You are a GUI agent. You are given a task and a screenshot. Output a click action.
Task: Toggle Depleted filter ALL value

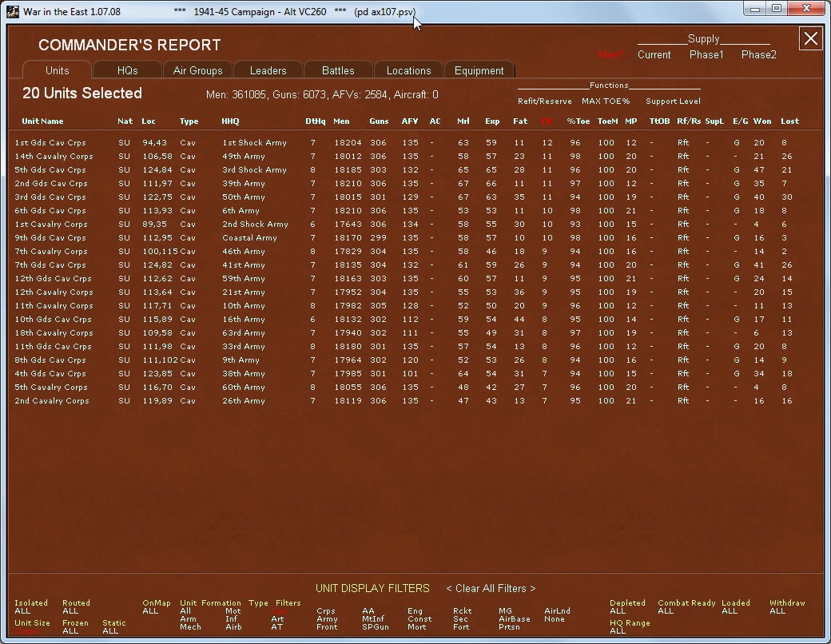pyautogui.click(x=618, y=611)
